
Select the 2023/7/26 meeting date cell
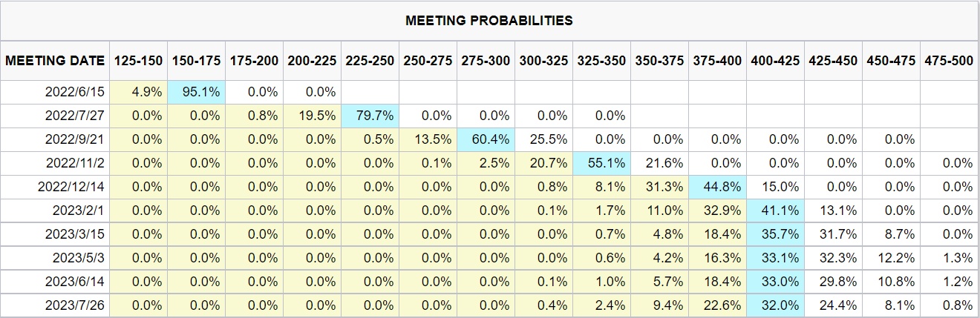click(x=74, y=305)
